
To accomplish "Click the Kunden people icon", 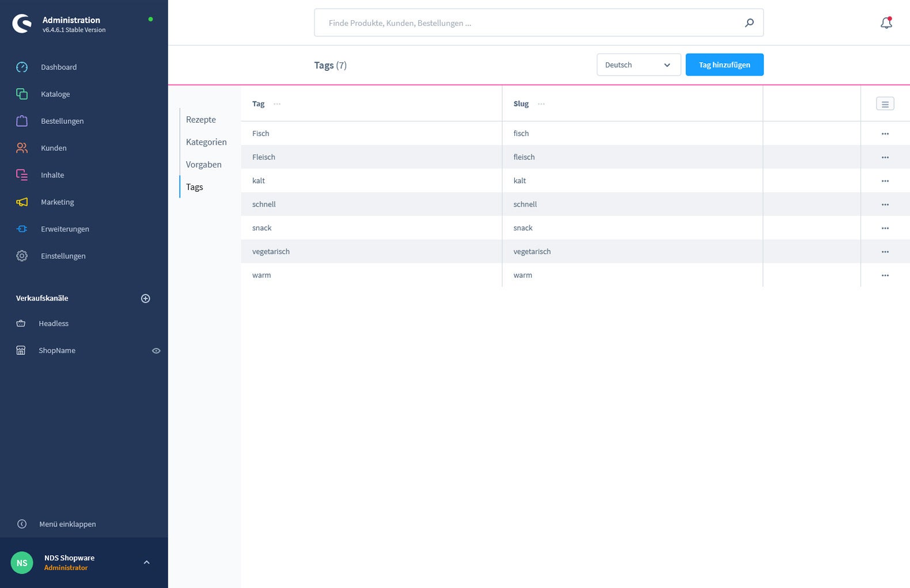I will tap(22, 148).
